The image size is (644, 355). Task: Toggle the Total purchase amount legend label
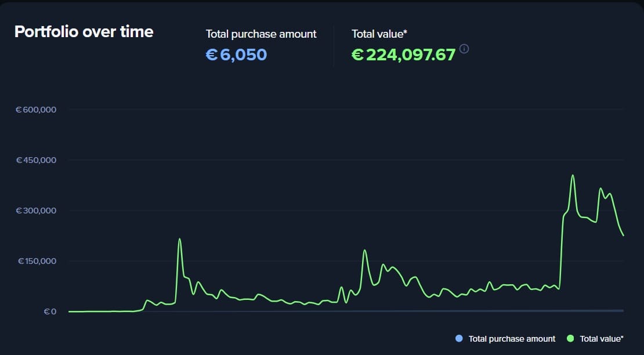[x=512, y=339]
